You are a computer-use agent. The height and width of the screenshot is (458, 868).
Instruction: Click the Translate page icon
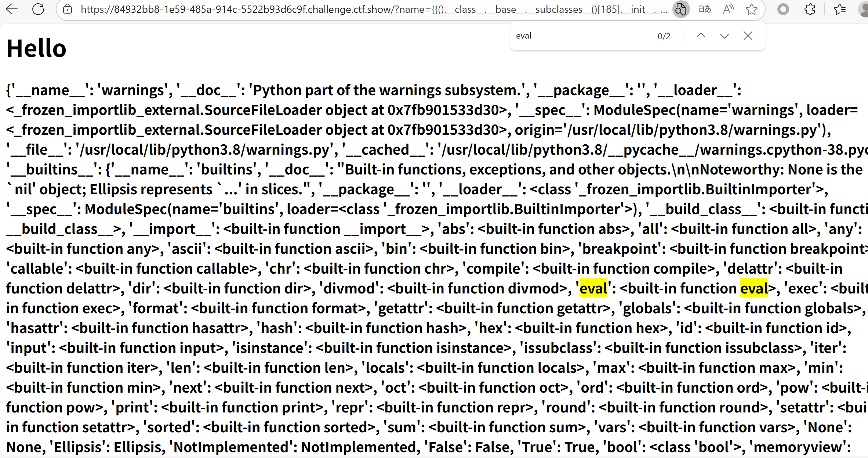[x=704, y=9]
